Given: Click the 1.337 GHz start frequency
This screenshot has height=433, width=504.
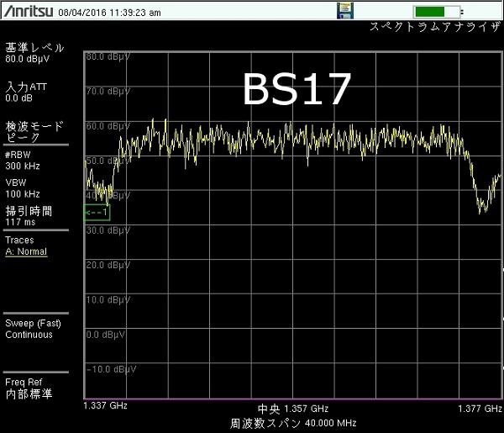Looking at the screenshot, I should pos(105,406).
